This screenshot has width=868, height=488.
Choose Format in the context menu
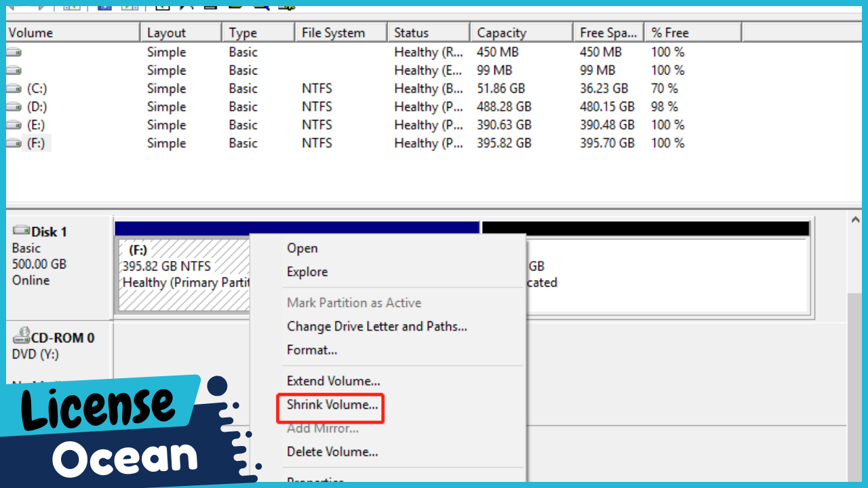pyautogui.click(x=312, y=350)
